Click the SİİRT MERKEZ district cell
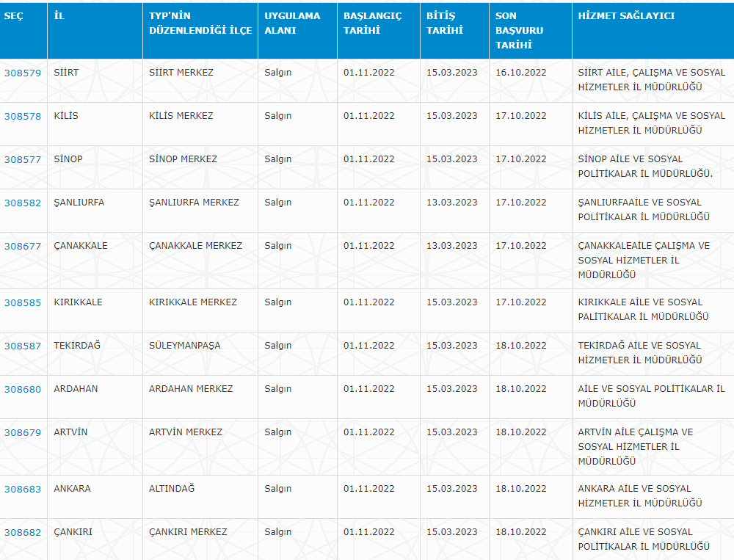Screen dimensions: 734x560 point(200,81)
